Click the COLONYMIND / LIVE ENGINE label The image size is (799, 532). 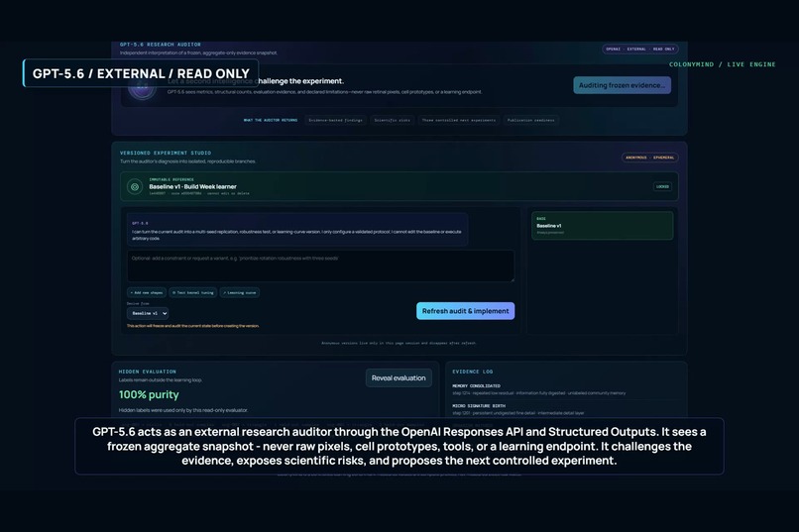pyautogui.click(x=722, y=64)
